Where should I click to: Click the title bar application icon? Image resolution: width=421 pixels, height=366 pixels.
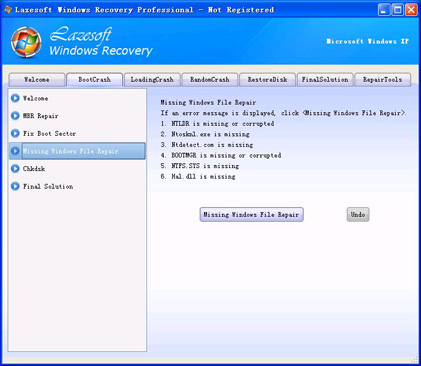[x=8, y=10]
